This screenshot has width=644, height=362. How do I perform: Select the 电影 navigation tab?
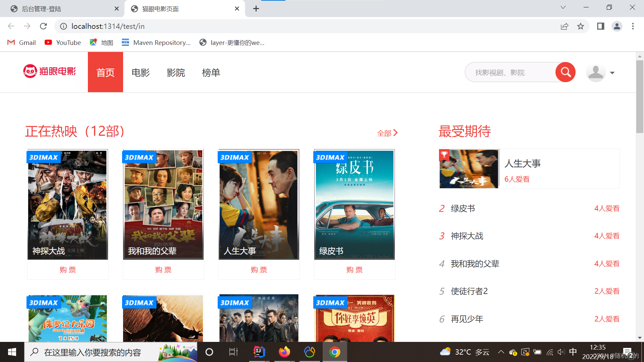click(141, 72)
